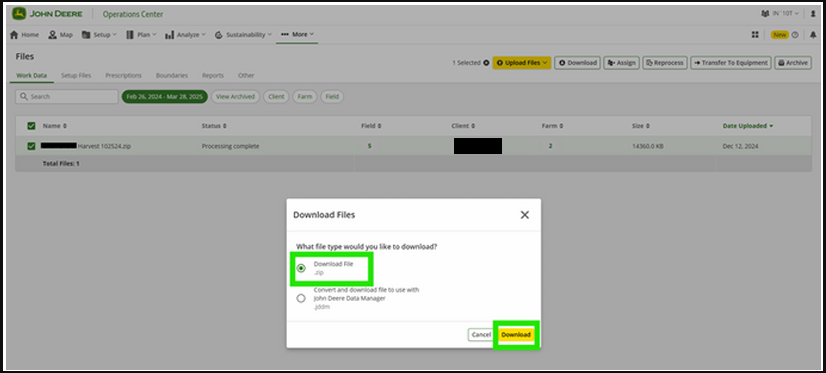Switch to the Prescriptions tab
This screenshot has height=373, width=826.
click(123, 75)
